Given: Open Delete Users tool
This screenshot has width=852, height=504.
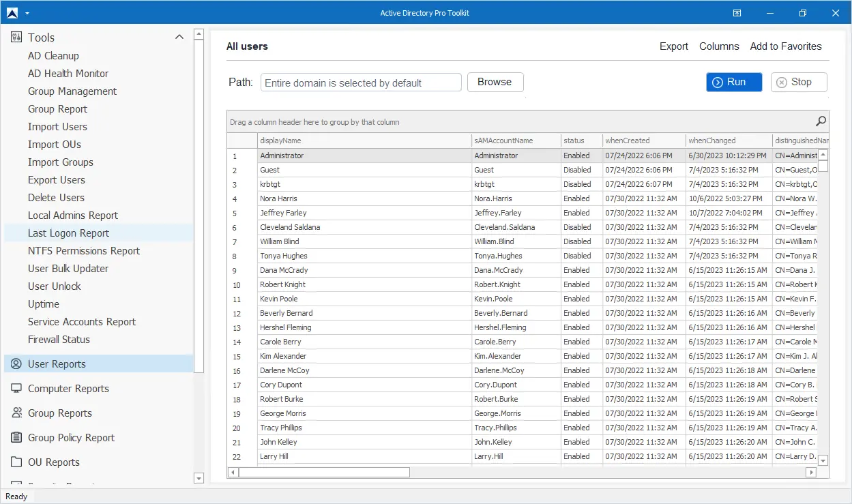Looking at the screenshot, I should click(56, 198).
